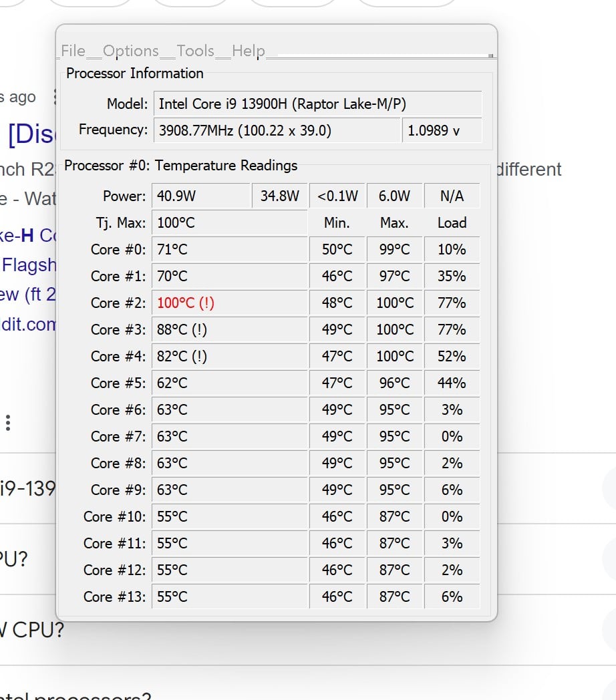Click Core #10 current temperature 55°C
This screenshot has height=700, width=616.
[x=230, y=517]
